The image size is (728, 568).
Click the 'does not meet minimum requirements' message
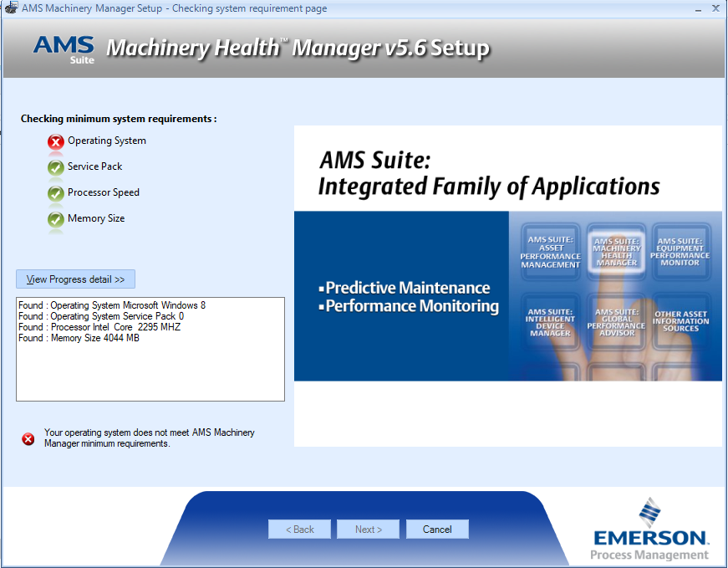[150, 438]
